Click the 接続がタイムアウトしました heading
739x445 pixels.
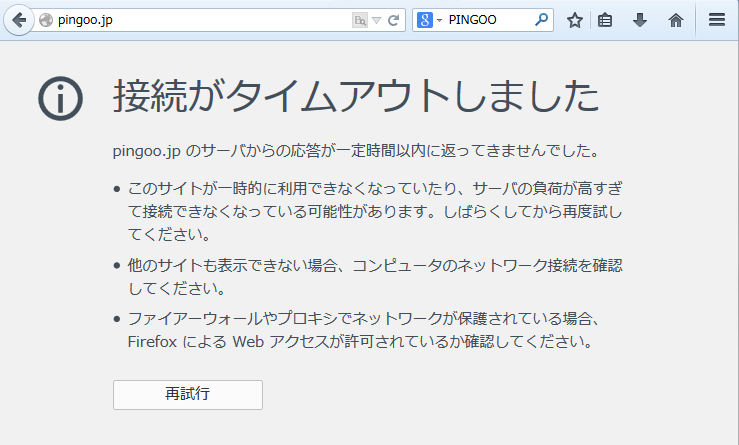click(356, 96)
